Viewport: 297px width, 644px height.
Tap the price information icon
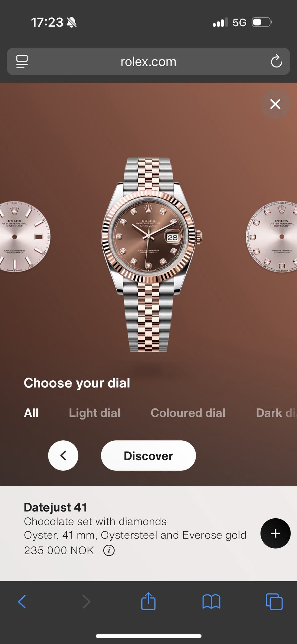[x=109, y=551]
